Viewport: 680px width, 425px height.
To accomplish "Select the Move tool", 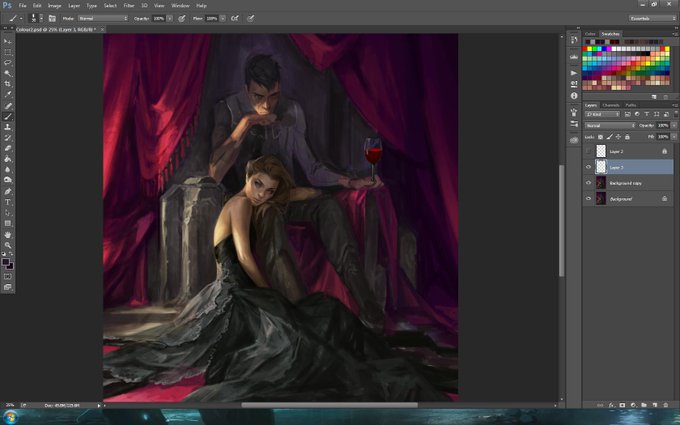I will click(x=8, y=41).
